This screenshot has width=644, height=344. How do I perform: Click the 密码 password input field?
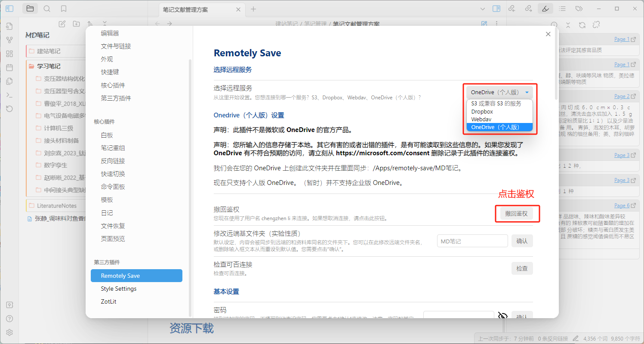pyautogui.click(x=459, y=316)
